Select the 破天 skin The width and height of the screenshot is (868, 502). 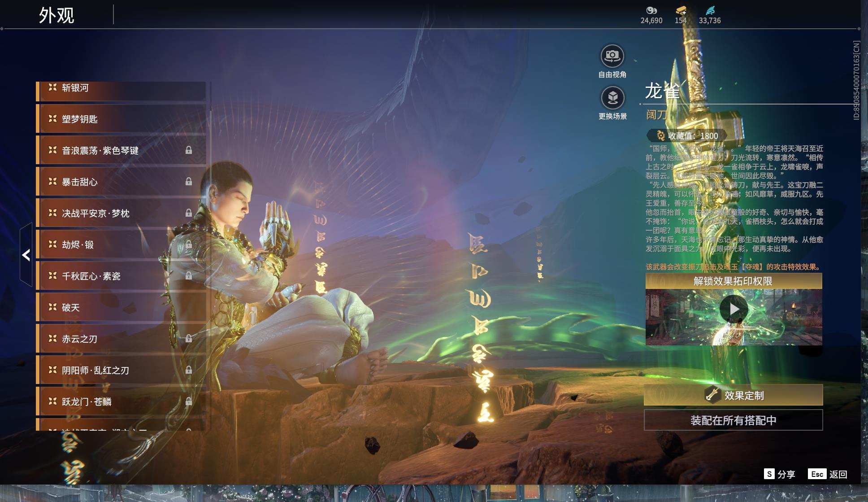(121, 307)
